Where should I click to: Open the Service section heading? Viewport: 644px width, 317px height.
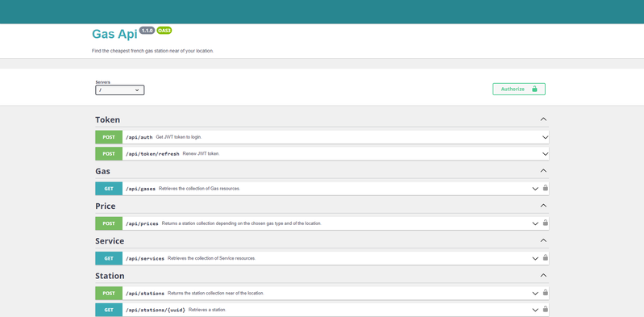click(x=110, y=241)
